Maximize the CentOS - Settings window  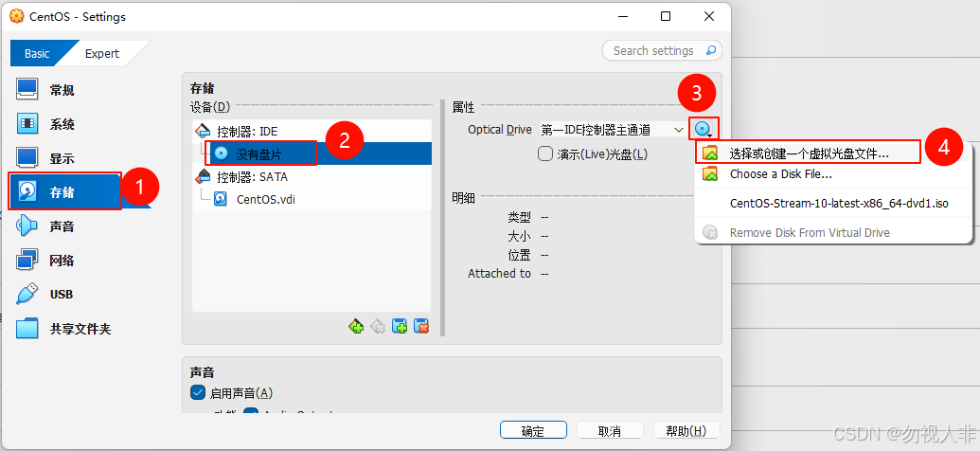[666, 16]
